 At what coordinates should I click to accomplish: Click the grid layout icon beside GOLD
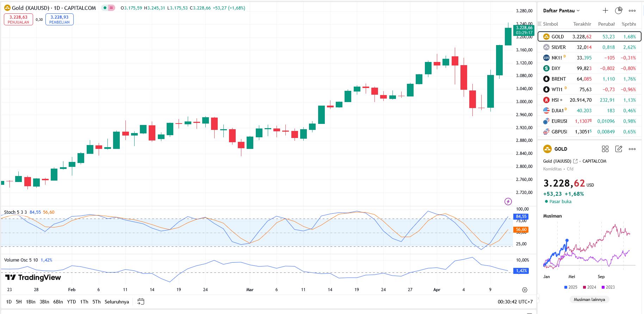[x=605, y=149]
